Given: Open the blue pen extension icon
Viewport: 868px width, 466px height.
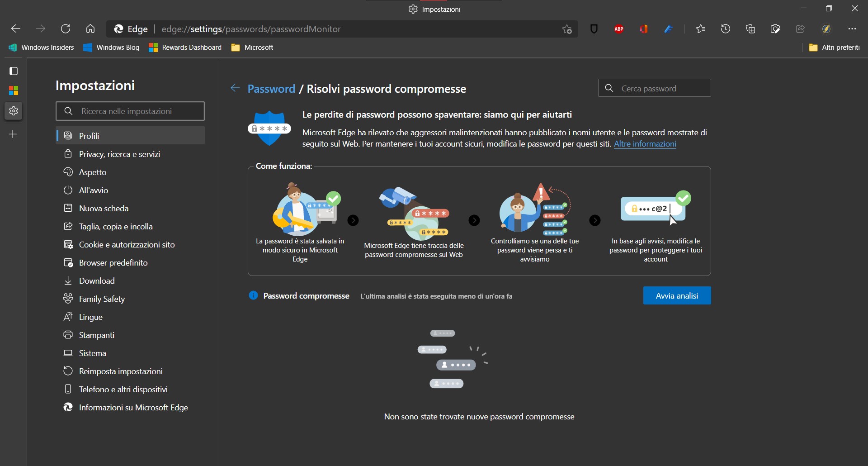Looking at the screenshot, I should [x=669, y=29].
